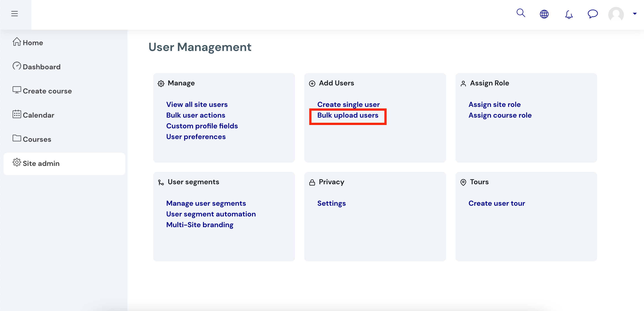Open Bulk user actions link
Image resolution: width=644 pixels, height=311 pixels.
point(195,115)
